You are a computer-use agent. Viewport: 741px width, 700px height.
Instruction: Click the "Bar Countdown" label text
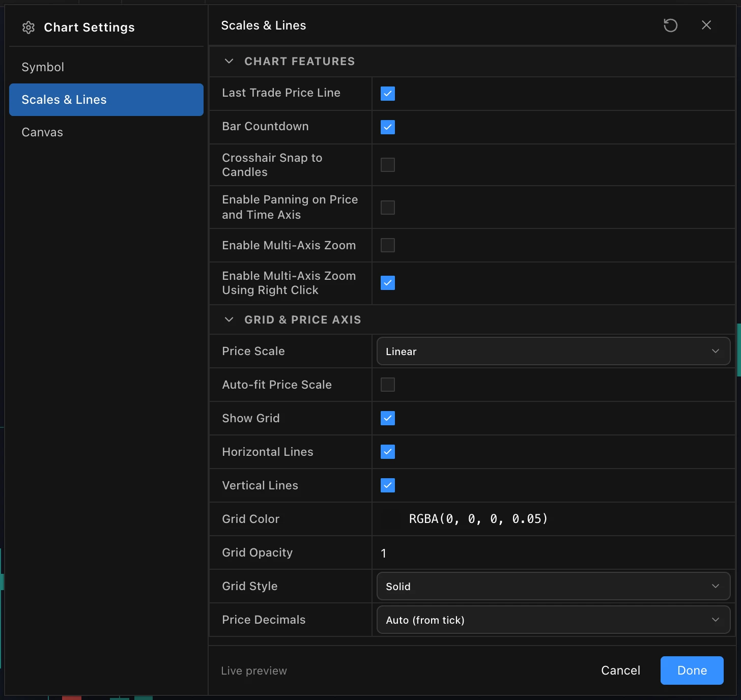point(265,126)
